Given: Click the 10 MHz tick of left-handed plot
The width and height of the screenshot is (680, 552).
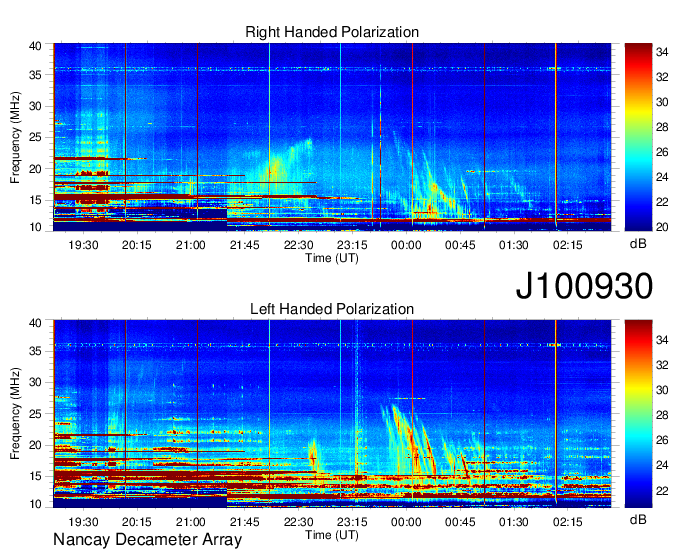Looking at the screenshot, I should [35, 504].
